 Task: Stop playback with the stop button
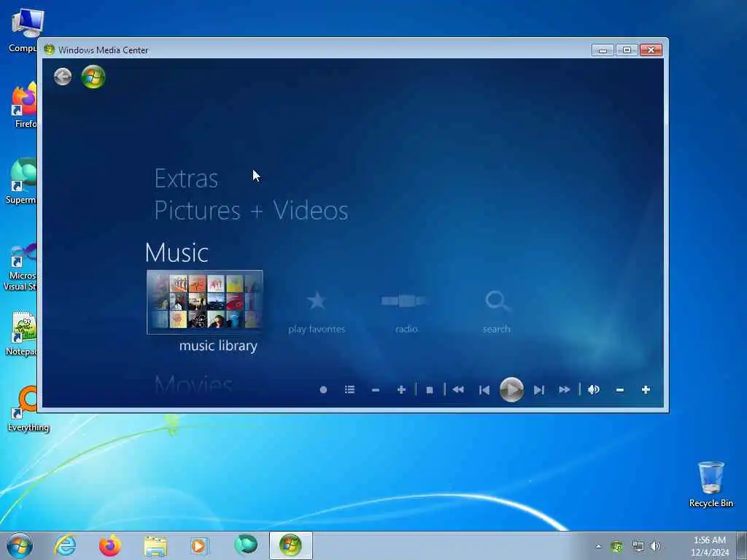[429, 390]
